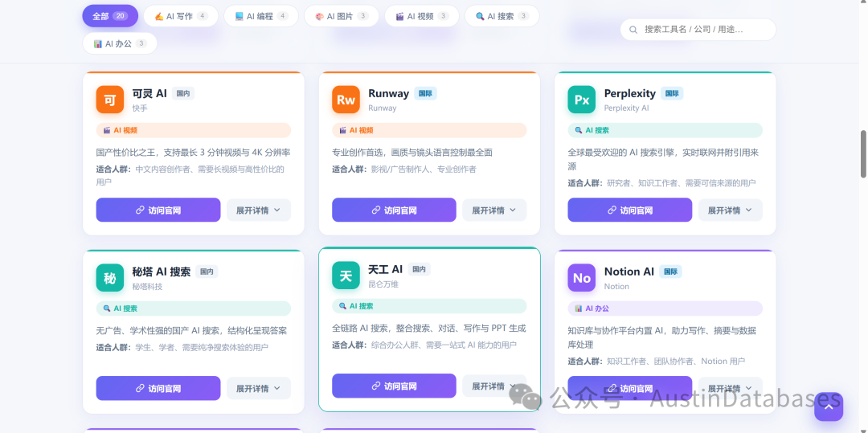This screenshot has width=868, height=433.
Task: Click the 专业创作首选 description on Runway card
Action: pos(412,153)
